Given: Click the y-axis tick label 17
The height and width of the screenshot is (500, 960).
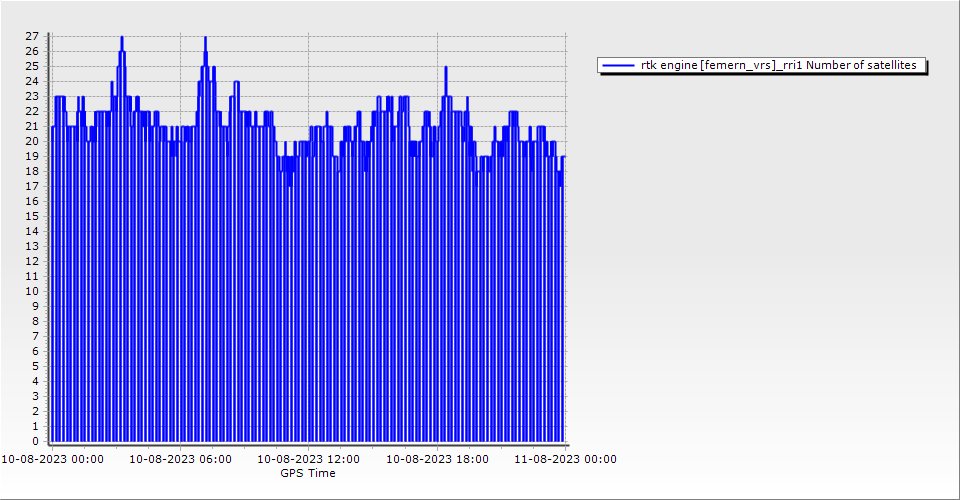Looking at the screenshot, I should click(33, 186).
